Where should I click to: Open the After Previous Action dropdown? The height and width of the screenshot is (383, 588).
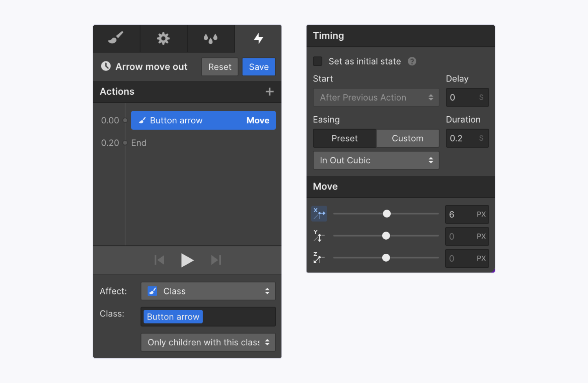click(x=376, y=98)
